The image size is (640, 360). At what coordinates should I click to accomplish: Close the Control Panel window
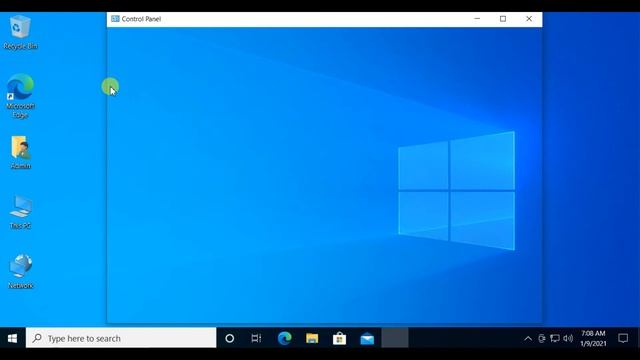pyautogui.click(x=529, y=19)
